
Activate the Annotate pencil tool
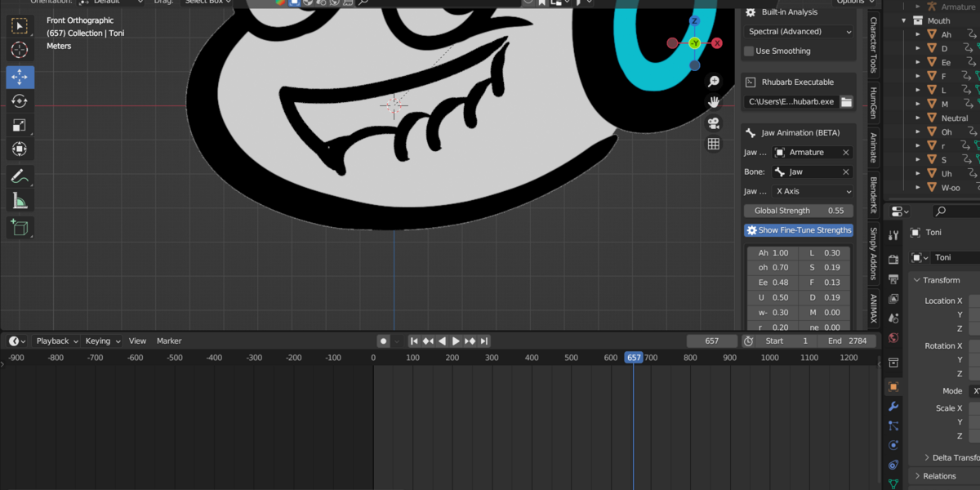20,176
